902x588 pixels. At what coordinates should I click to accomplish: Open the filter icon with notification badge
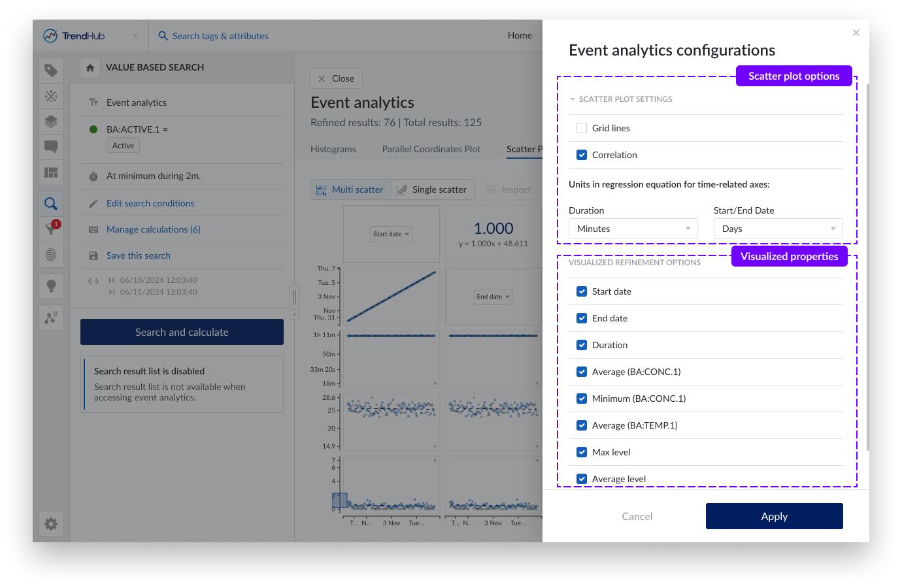tap(51, 229)
